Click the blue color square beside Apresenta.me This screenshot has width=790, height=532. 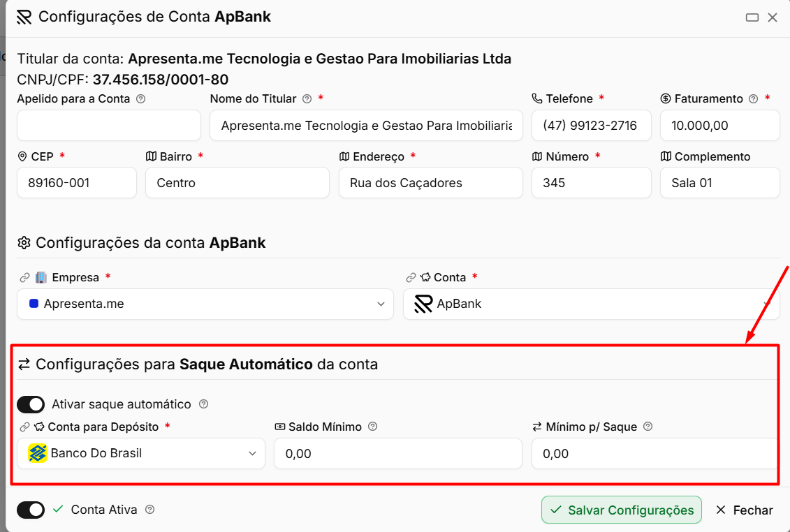(34, 304)
